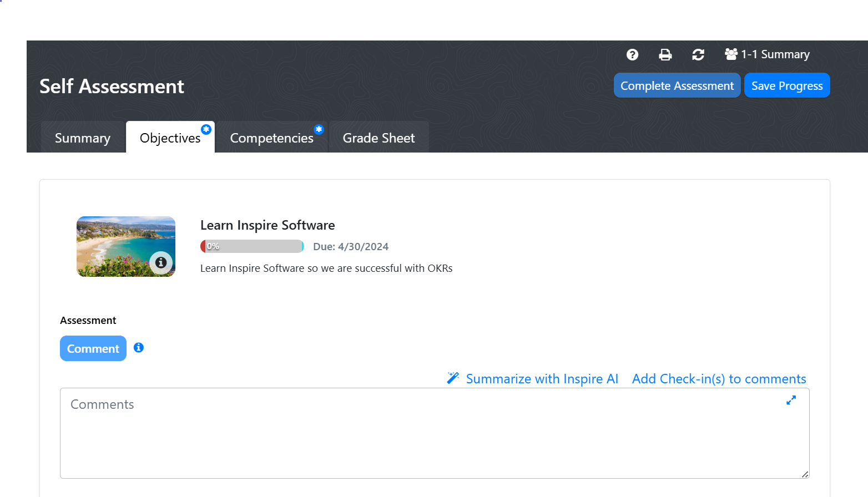Click the asterisk badge on Objectives tab
This screenshot has height=497, width=868.
pos(206,129)
